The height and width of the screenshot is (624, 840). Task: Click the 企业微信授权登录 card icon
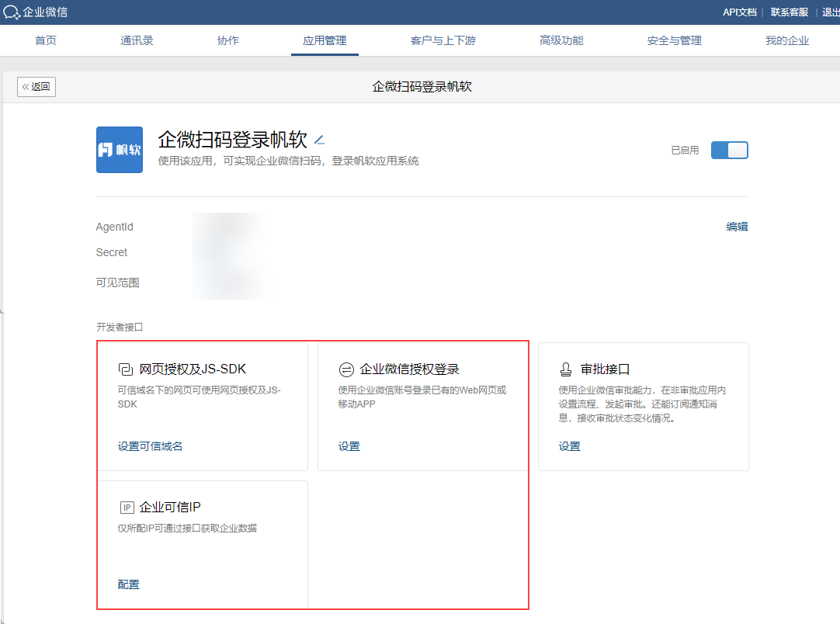tap(346, 369)
